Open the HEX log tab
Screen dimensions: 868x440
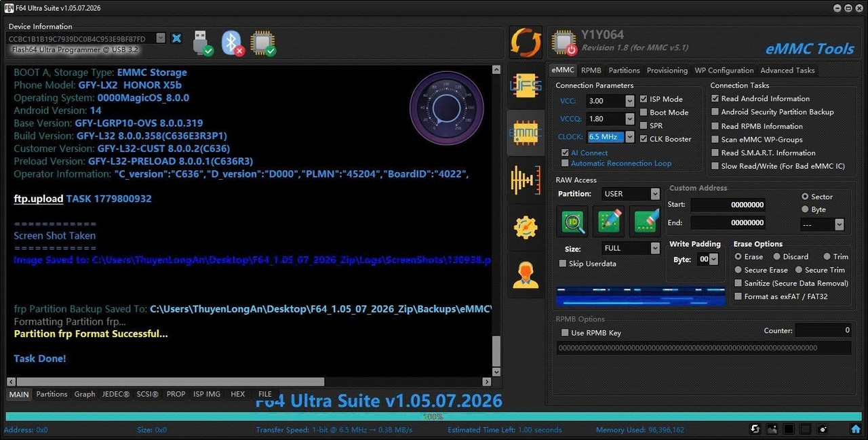[x=237, y=394]
